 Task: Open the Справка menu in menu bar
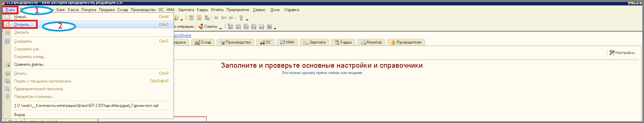pyautogui.click(x=291, y=10)
